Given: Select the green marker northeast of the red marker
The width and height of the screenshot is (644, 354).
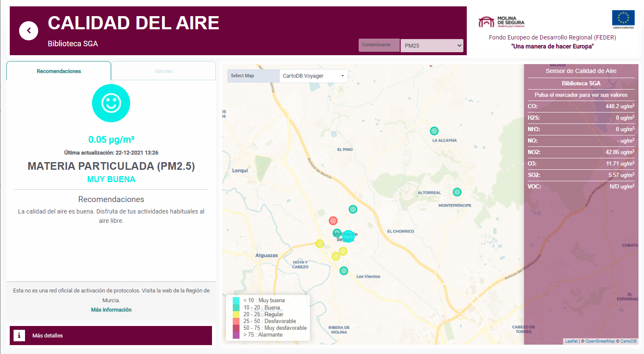Looking at the screenshot, I should 353,209.
